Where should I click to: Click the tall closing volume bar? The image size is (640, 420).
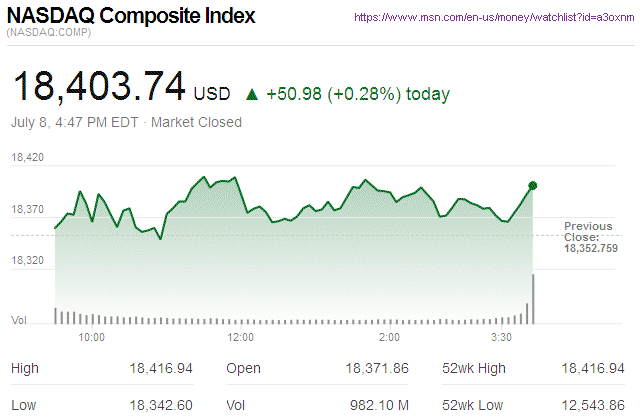[x=533, y=299]
